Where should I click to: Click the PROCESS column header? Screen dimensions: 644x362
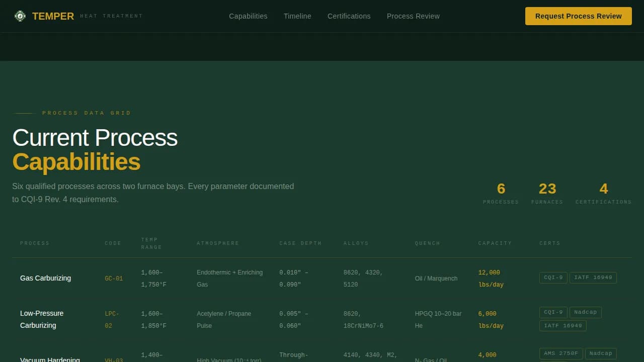35,243
